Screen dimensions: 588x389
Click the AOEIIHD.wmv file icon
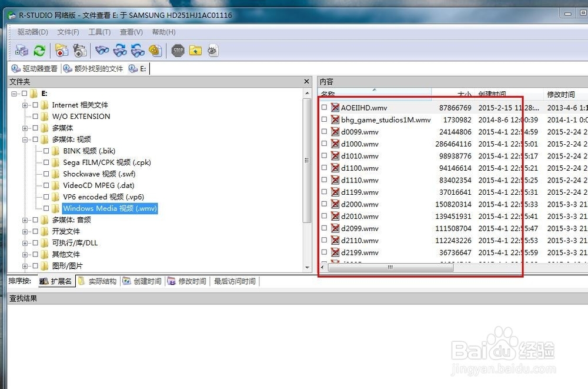click(x=335, y=108)
